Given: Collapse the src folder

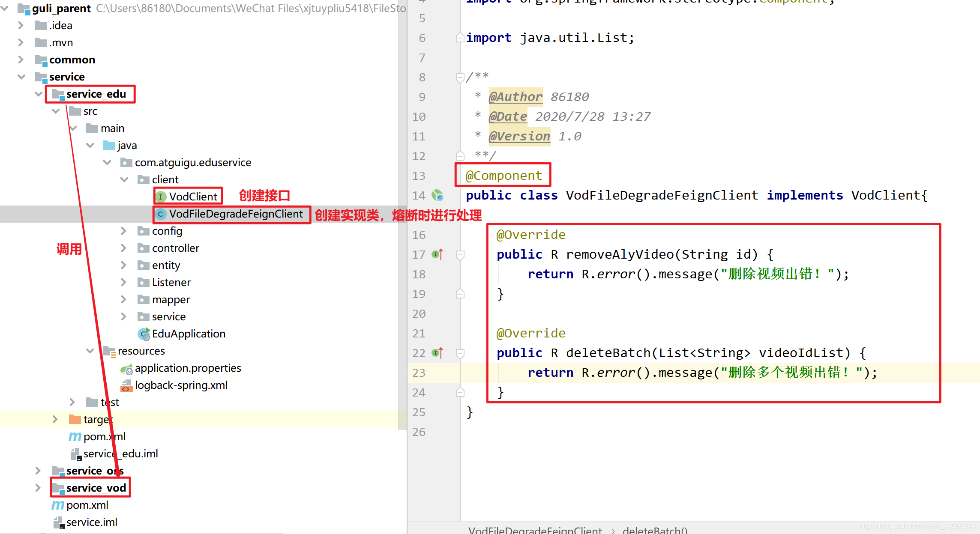Looking at the screenshot, I should (x=56, y=111).
